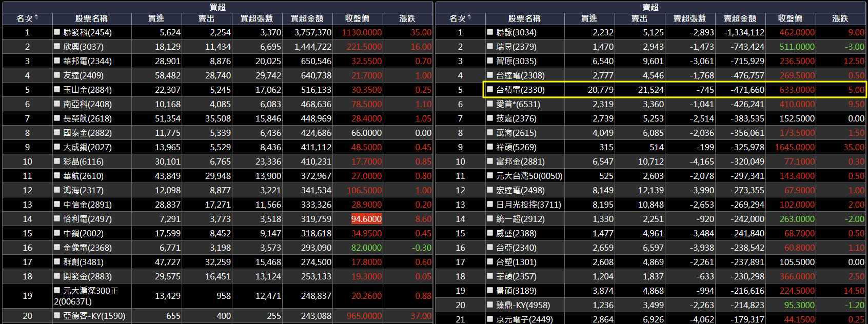
Task: Click 收盤價 header in 買超 table
Action: (357, 18)
